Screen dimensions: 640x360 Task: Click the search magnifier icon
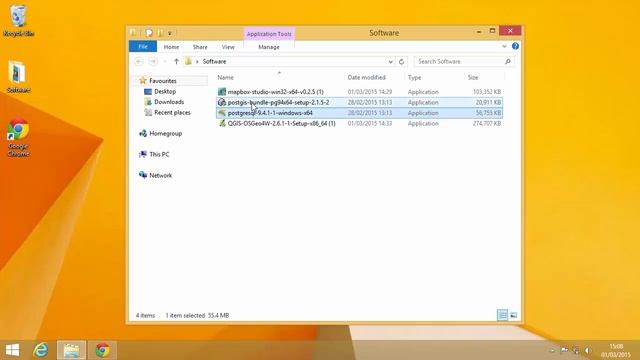[x=508, y=62]
